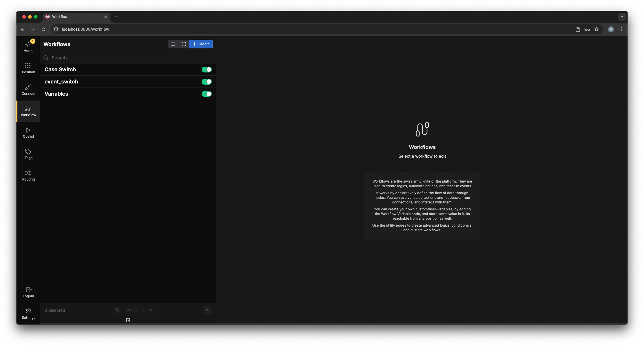The image size is (644, 346).
Task: Click the All Off button
Action: [132, 310]
